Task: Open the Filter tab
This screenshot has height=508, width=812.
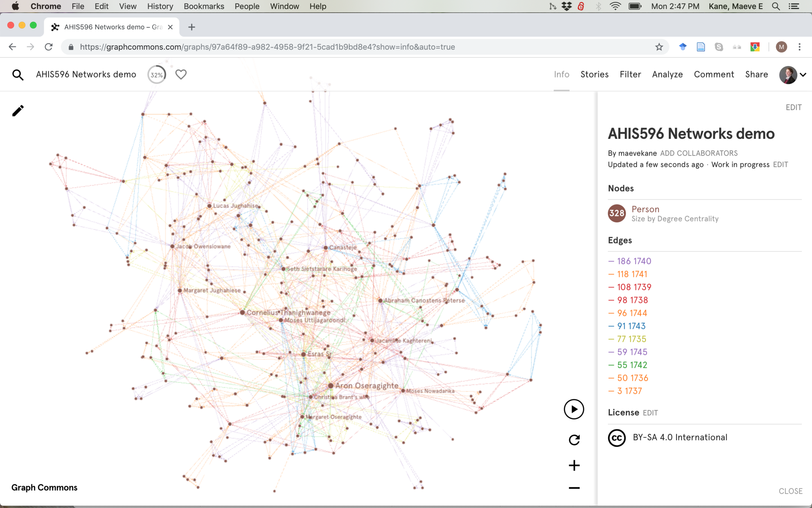Action: pos(630,75)
